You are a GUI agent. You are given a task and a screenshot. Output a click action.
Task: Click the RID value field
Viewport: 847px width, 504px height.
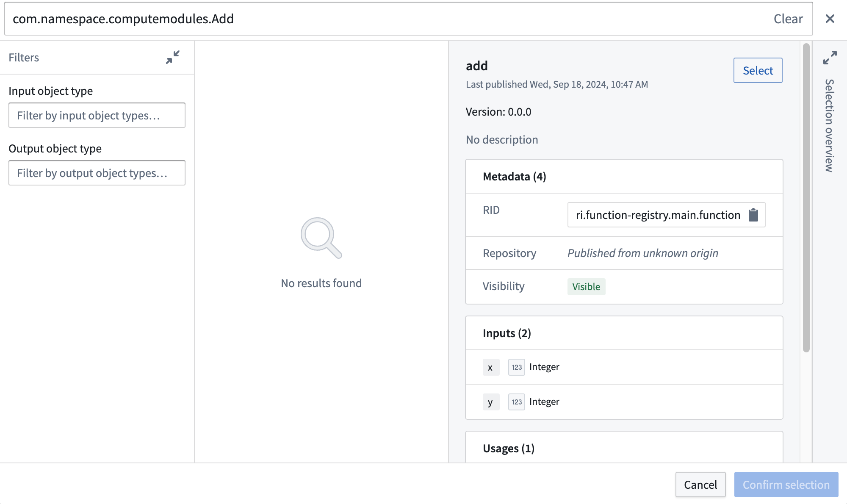pyautogui.click(x=657, y=215)
